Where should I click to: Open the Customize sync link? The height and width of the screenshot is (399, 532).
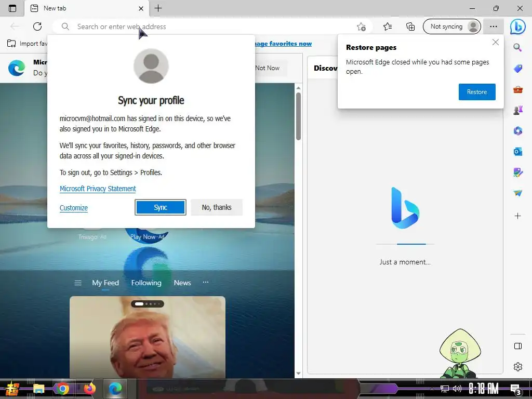(74, 208)
